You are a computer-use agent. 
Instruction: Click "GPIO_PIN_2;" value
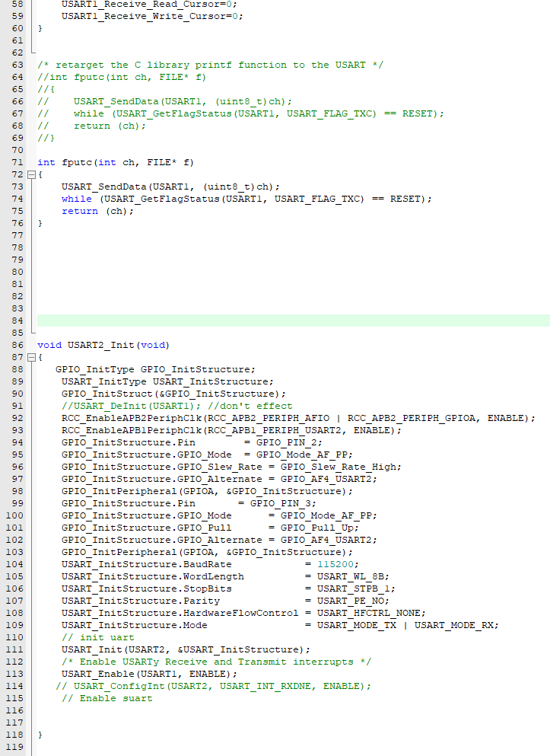(x=289, y=442)
